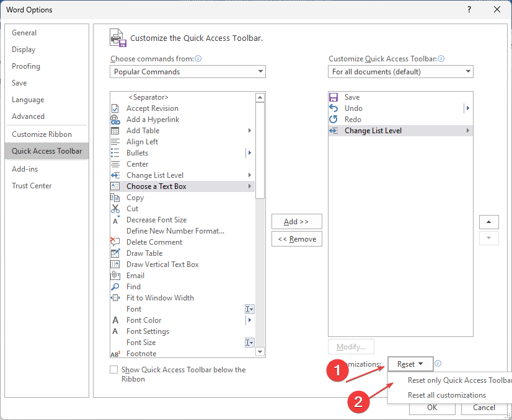
Task: Open the Display options category
Action: click(46, 50)
